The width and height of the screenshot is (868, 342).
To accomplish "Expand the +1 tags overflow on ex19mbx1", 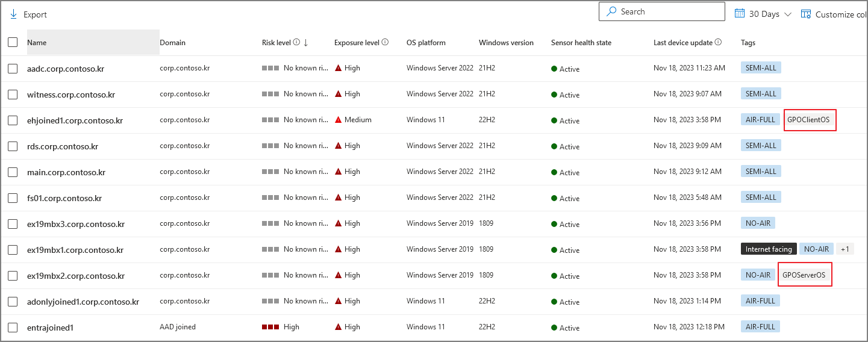I will 845,249.
